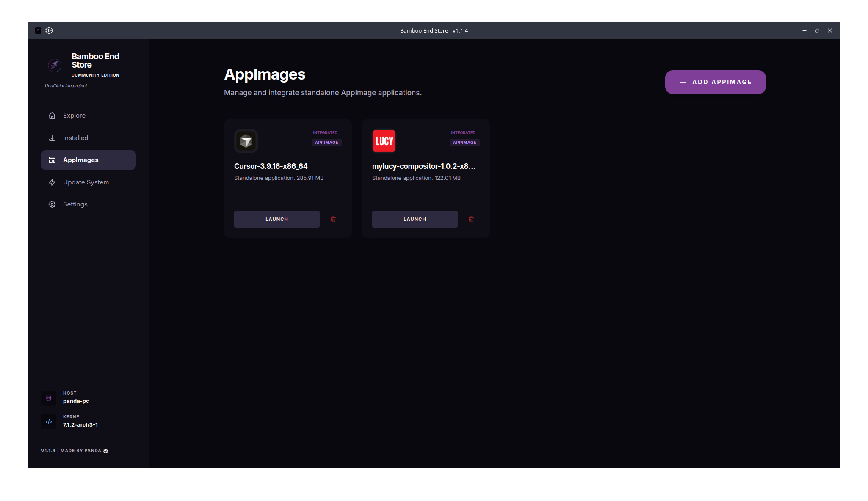This screenshot has height=501, width=868.
Task: Click the host chip icon beside panda-pc
Action: [49, 398]
